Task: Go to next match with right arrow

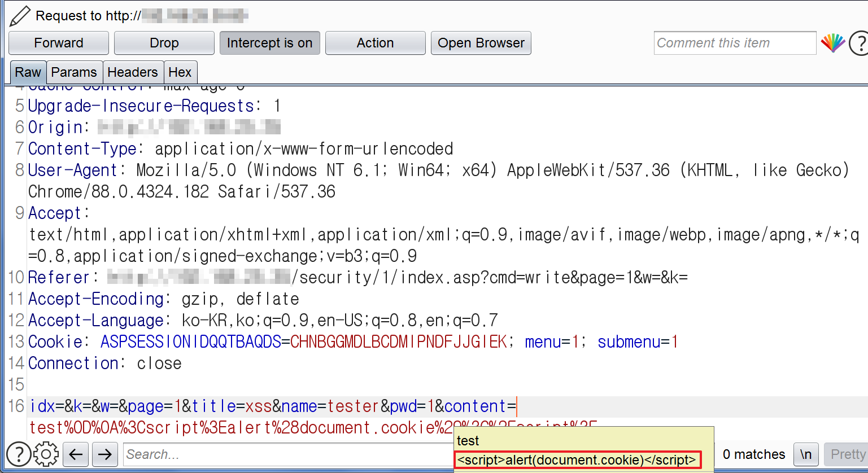Action: point(105,454)
